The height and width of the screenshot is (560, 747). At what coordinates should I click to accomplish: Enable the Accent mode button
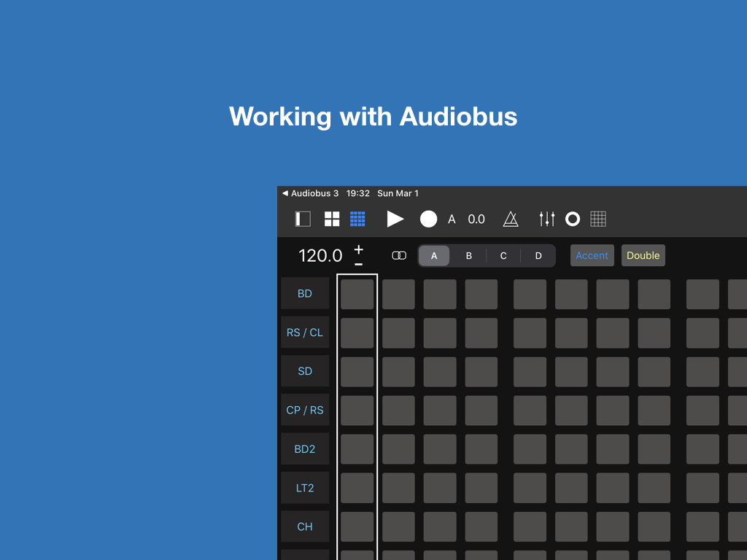[x=592, y=255]
